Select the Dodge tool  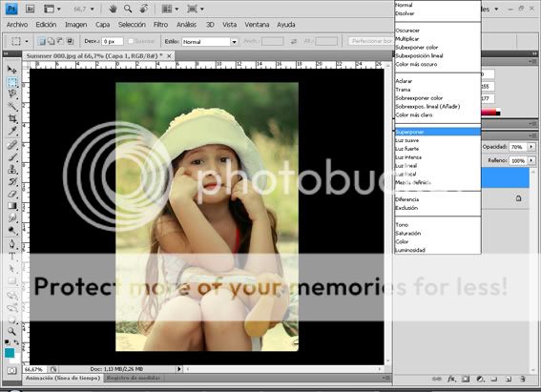tap(12, 230)
